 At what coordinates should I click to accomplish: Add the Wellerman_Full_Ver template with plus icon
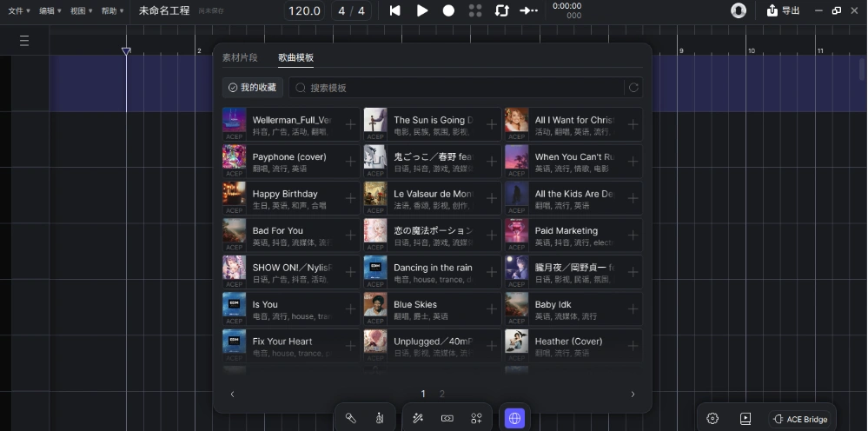(x=350, y=125)
